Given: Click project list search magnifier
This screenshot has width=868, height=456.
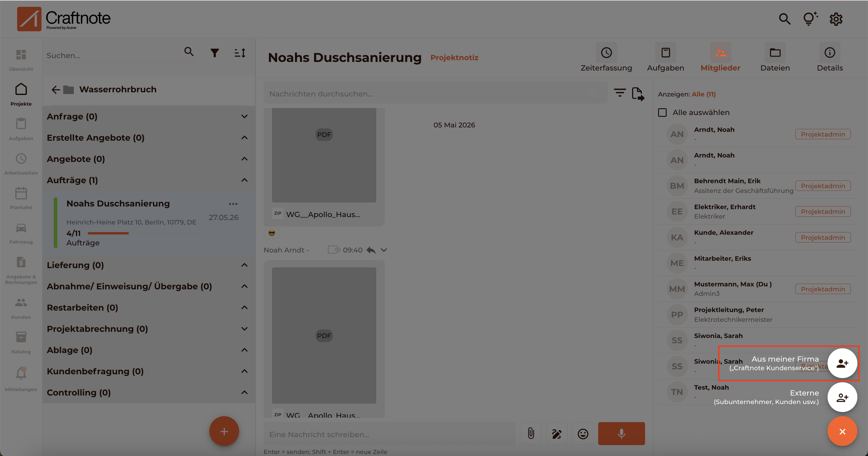Looking at the screenshot, I should pos(189,52).
